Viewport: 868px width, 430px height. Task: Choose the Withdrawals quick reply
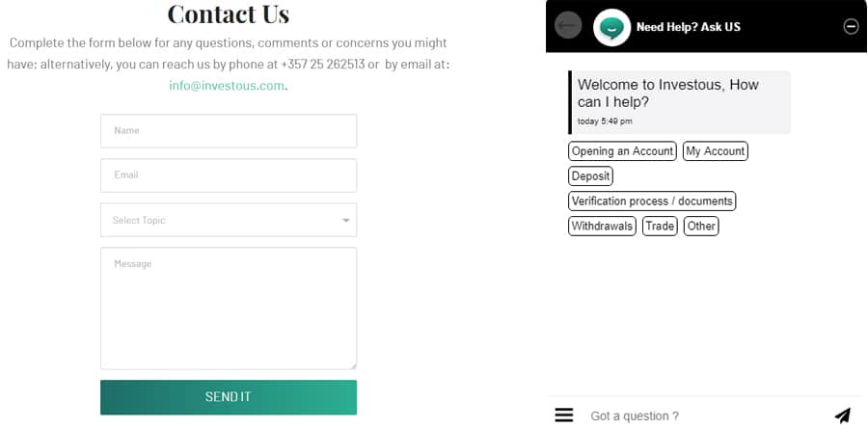click(602, 227)
